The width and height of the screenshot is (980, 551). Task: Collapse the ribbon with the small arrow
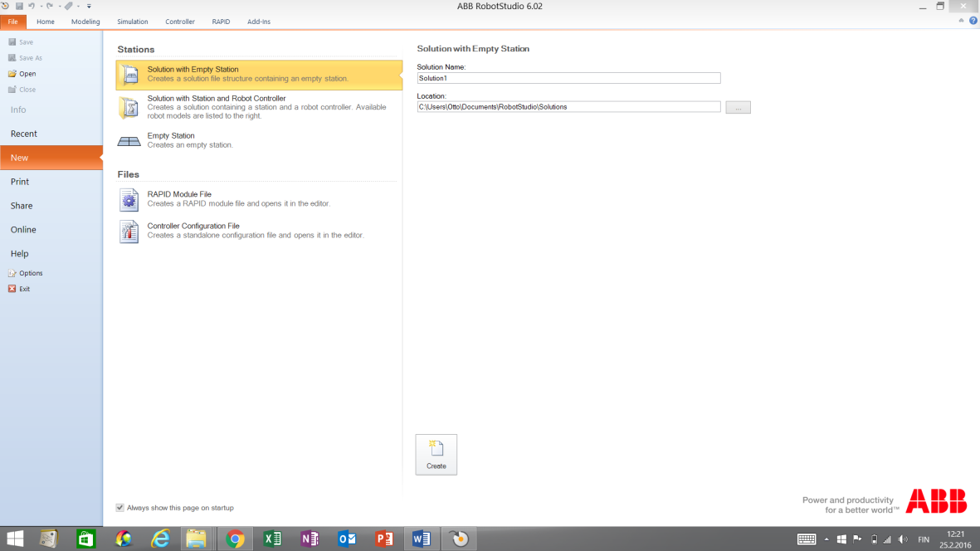961,21
